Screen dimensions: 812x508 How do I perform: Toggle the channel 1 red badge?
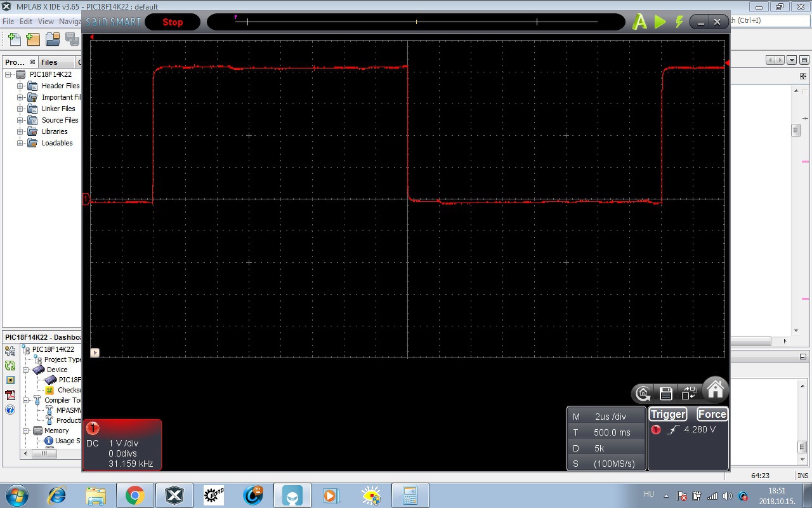coord(93,427)
